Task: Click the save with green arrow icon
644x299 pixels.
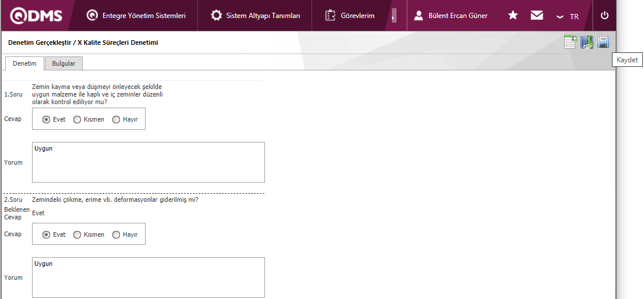Action: pos(587,42)
